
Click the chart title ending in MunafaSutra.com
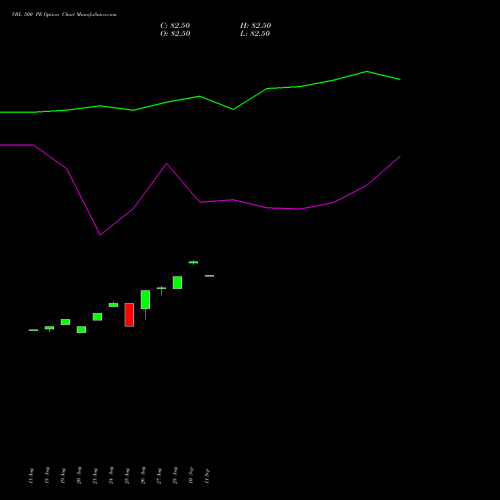(64, 15)
